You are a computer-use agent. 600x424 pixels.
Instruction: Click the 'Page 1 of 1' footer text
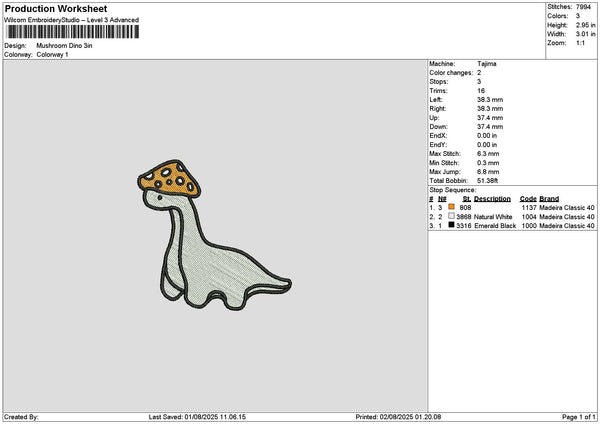pyautogui.click(x=579, y=417)
